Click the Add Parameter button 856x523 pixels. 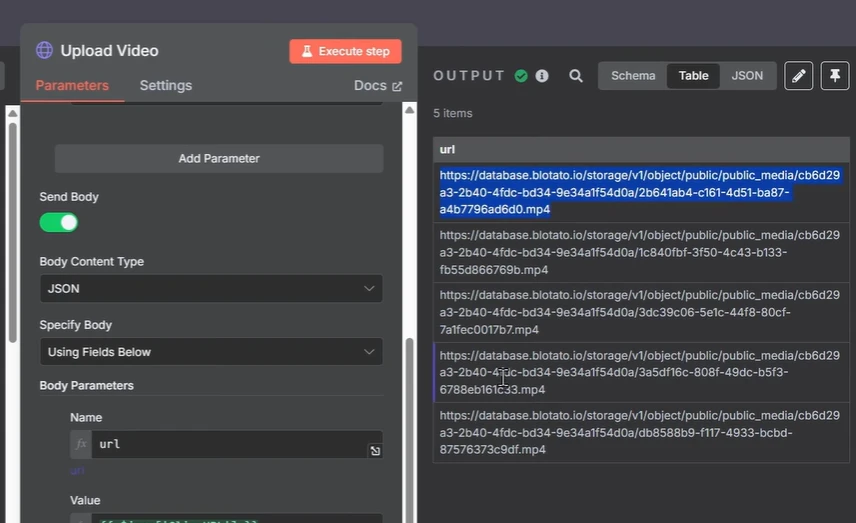[219, 158]
